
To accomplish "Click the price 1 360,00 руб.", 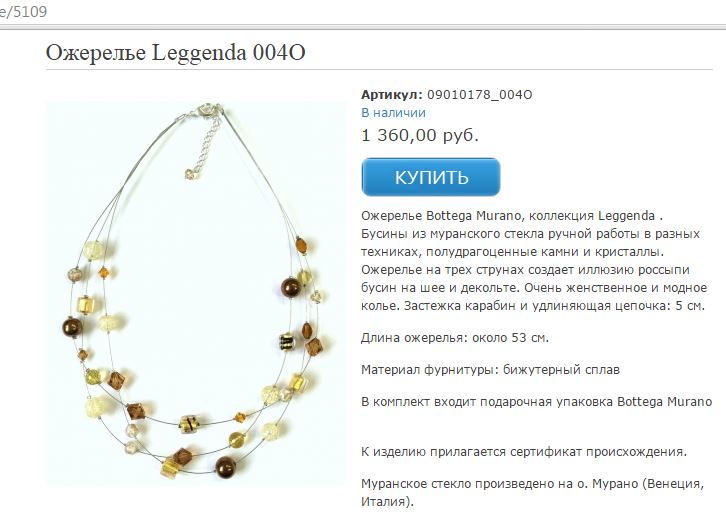I will tap(419, 135).
